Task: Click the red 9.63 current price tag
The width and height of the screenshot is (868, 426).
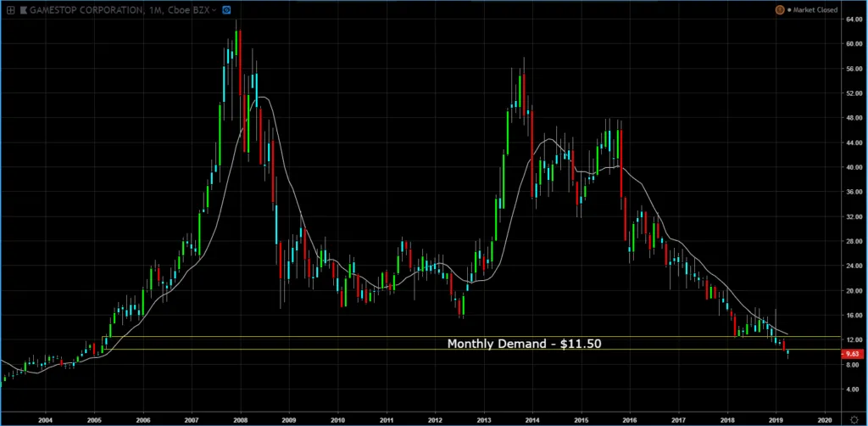Action: pyautogui.click(x=853, y=355)
